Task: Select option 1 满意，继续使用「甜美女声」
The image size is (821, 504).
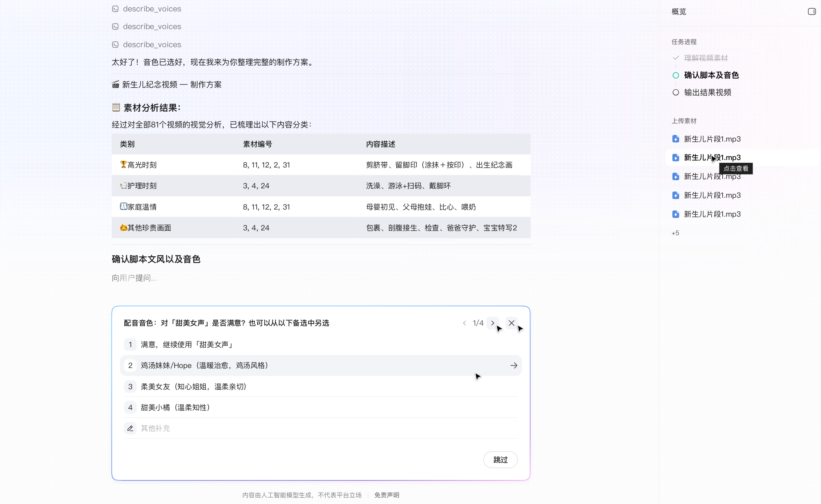Action: tap(320, 344)
